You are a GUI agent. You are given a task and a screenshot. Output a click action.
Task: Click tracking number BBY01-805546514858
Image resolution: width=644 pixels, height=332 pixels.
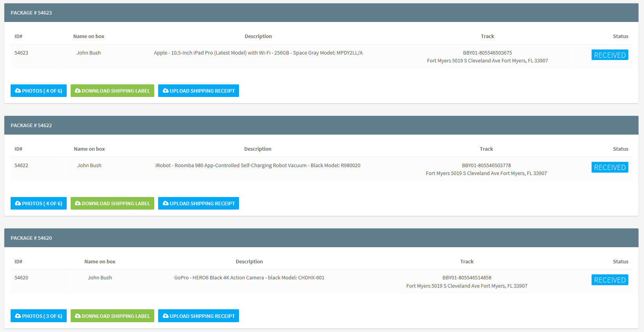pyautogui.click(x=467, y=277)
